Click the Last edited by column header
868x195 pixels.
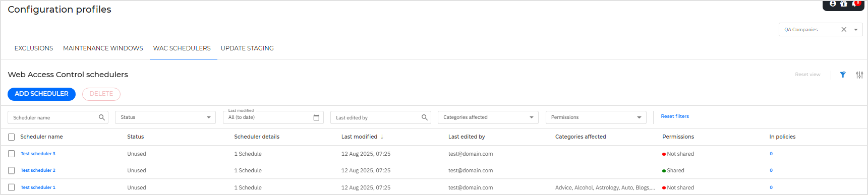point(467,137)
